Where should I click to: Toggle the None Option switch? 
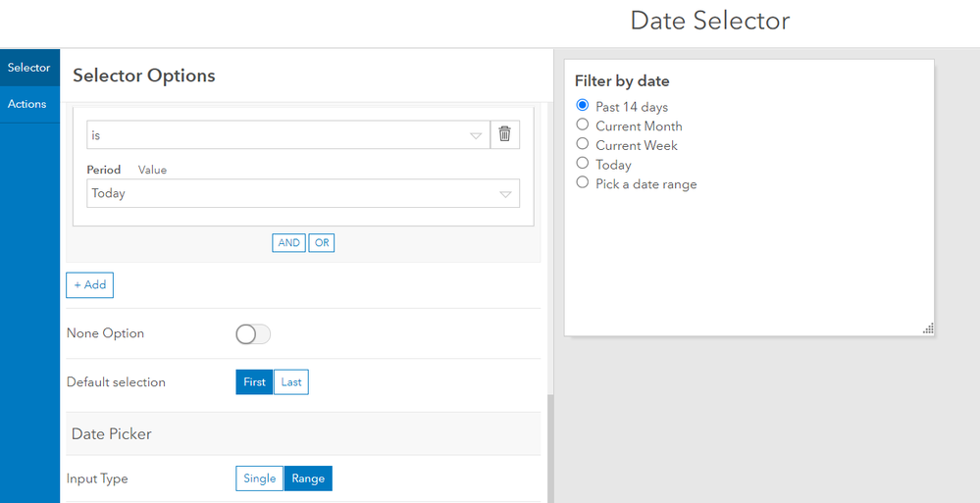(x=253, y=334)
